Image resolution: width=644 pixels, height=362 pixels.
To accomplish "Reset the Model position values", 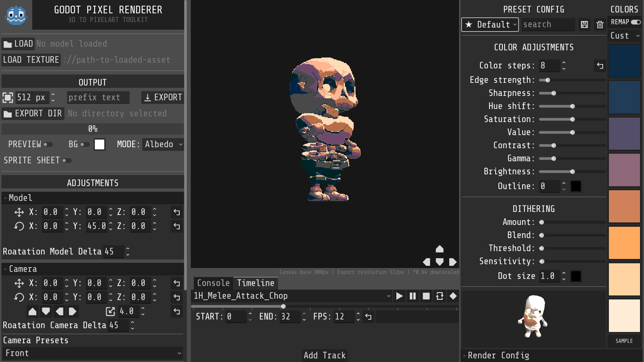I will click(x=177, y=212).
